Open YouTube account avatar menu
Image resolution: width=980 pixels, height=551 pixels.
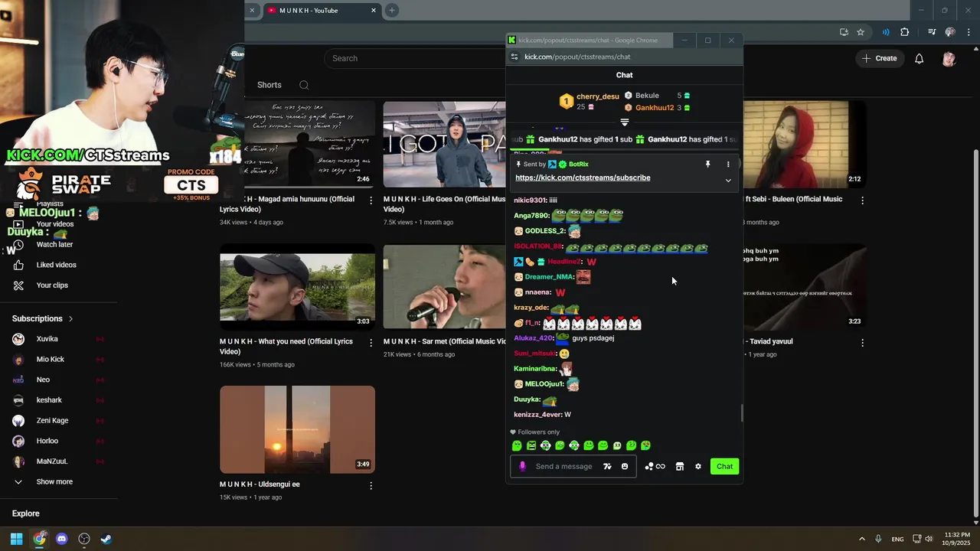[949, 58]
